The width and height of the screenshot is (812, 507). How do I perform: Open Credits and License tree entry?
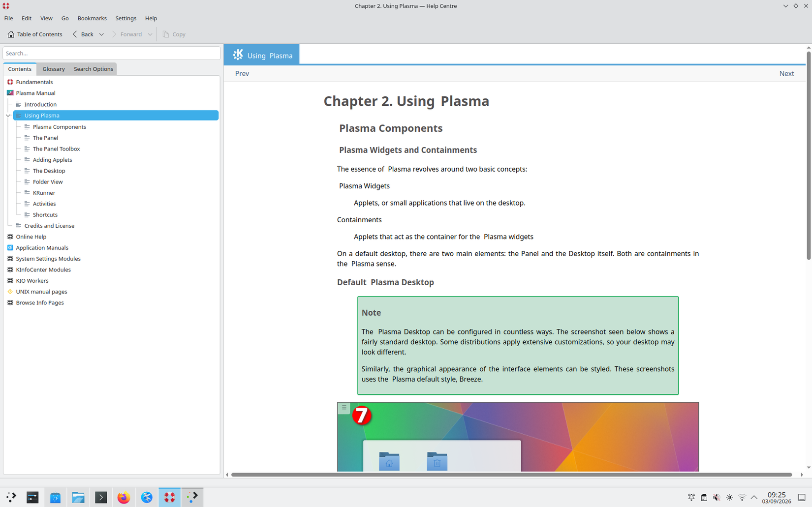[x=49, y=226]
